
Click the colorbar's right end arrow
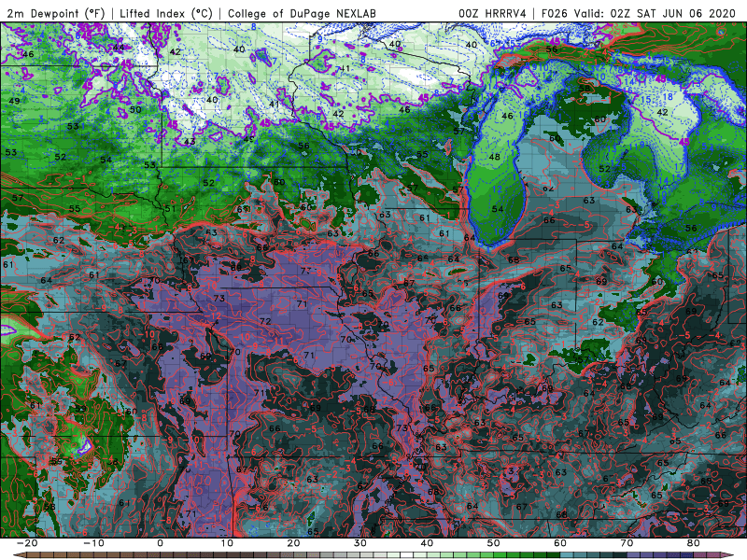729,555
